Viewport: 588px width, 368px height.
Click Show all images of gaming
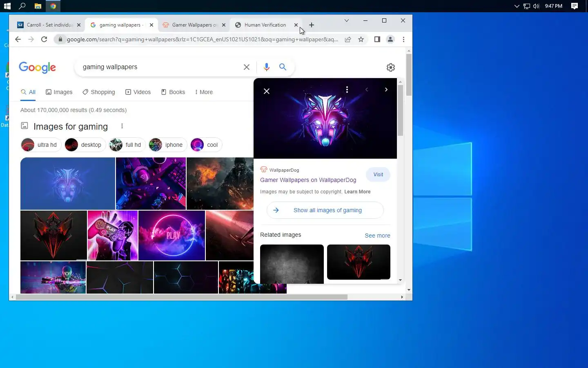(x=325, y=210)
